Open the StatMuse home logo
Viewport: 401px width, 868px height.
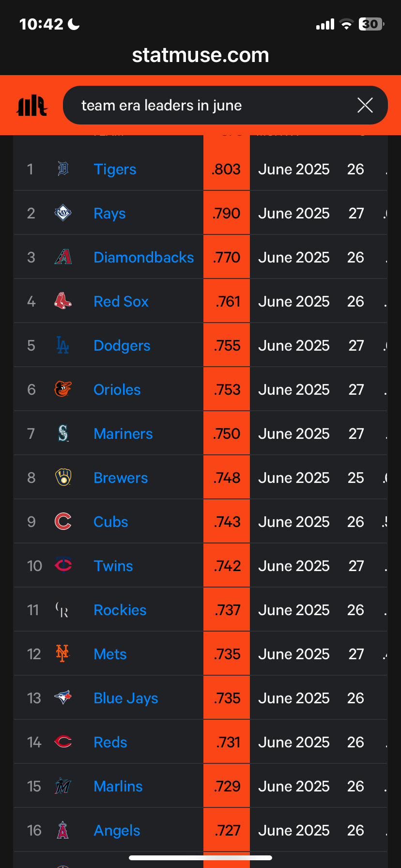coord(32,105)
